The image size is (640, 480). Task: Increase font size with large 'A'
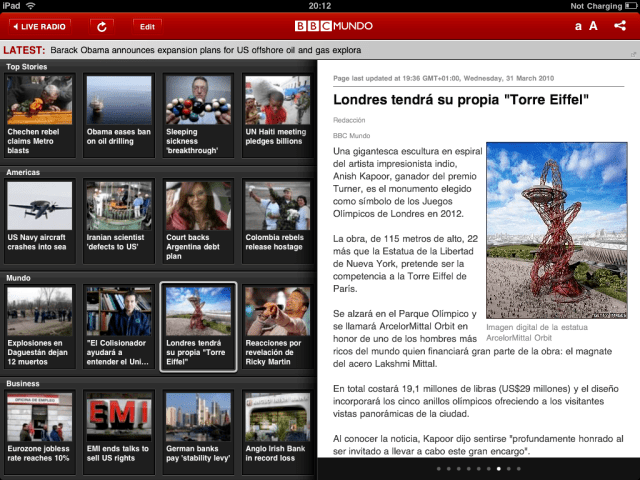tap(593, 25)
